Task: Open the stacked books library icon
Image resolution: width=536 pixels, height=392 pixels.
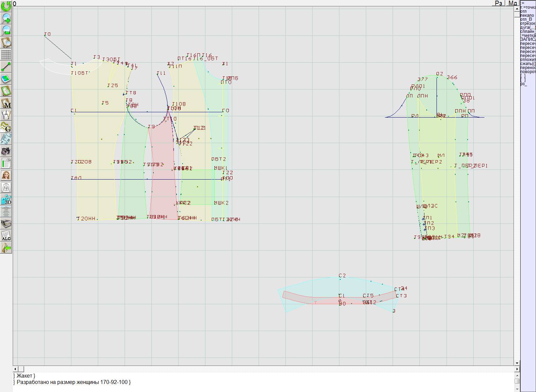Action: [x=6, y=224]
